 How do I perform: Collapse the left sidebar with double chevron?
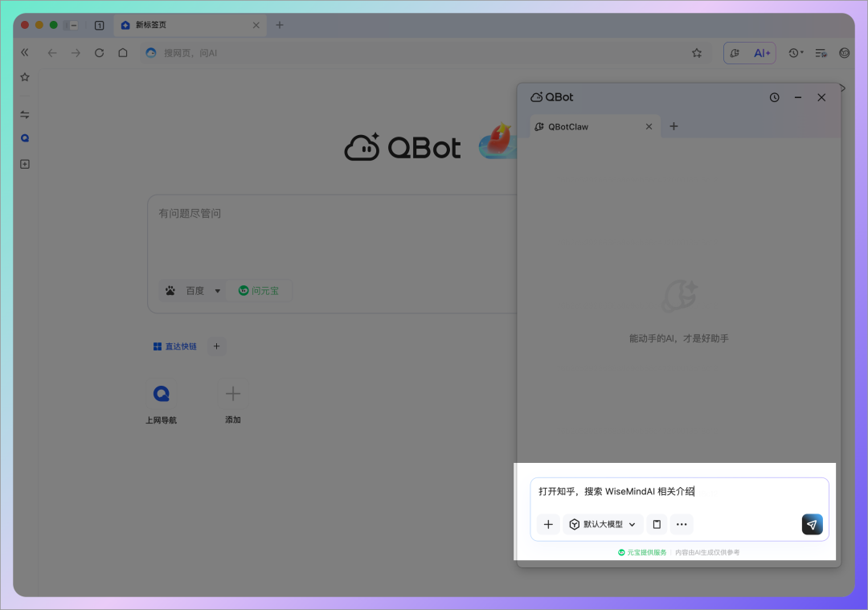(x=25, y=52)
